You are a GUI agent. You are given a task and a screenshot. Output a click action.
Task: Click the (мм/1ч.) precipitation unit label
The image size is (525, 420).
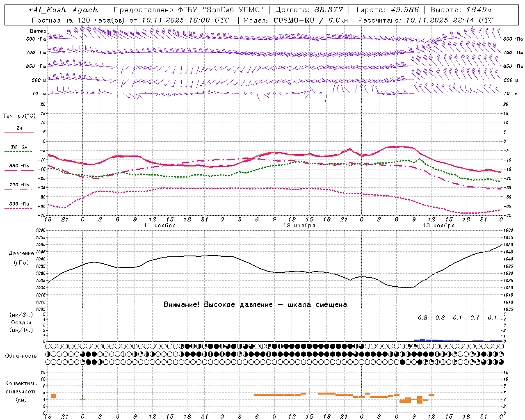21,330
